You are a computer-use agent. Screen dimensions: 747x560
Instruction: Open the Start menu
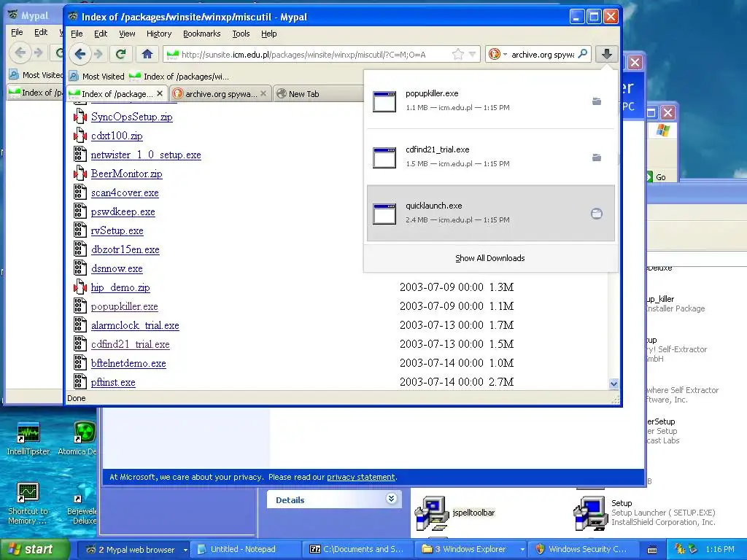[x=35, y=549]
